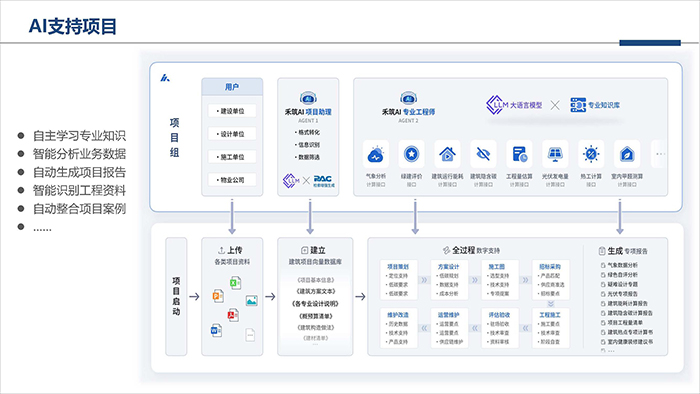Select the house-with-leaf indoor icon tile

pyautogui.click(x=627, y=154)
